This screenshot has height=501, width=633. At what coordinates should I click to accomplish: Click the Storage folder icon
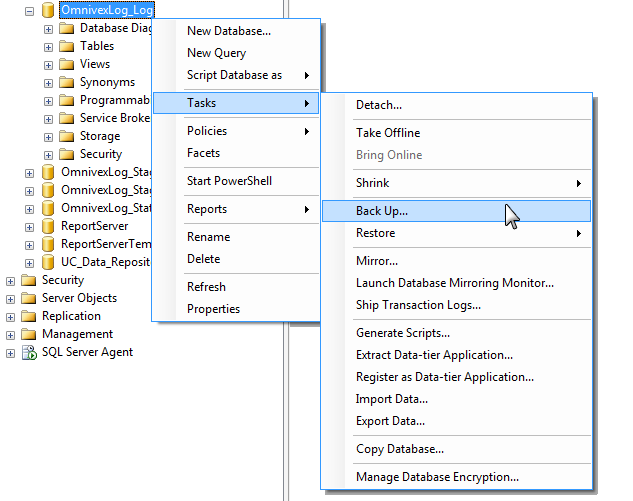(x=66, y=136)
